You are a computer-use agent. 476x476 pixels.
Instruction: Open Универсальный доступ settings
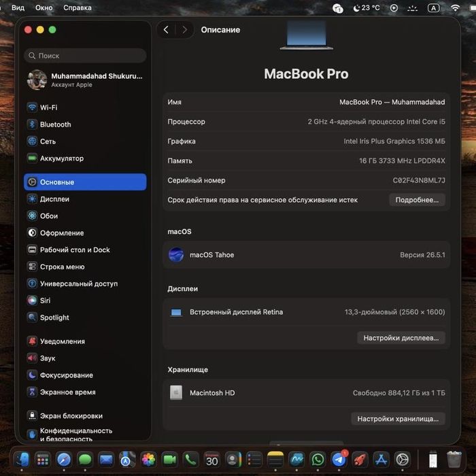click(x=85, y=284)
